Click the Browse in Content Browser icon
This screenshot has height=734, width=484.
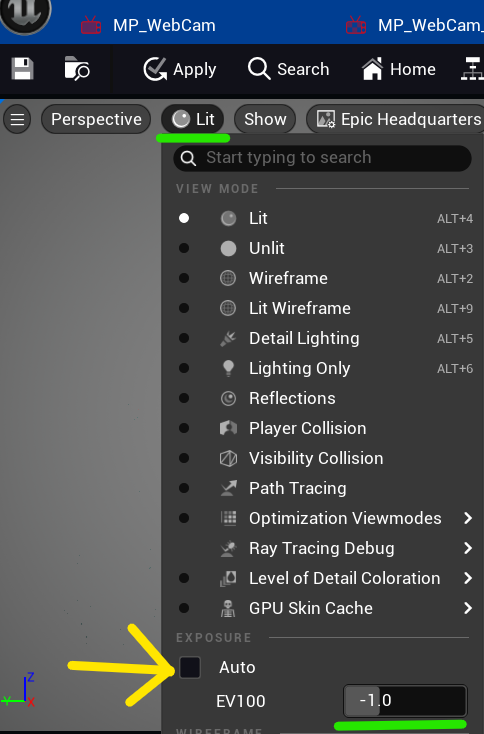coord(77,69)
